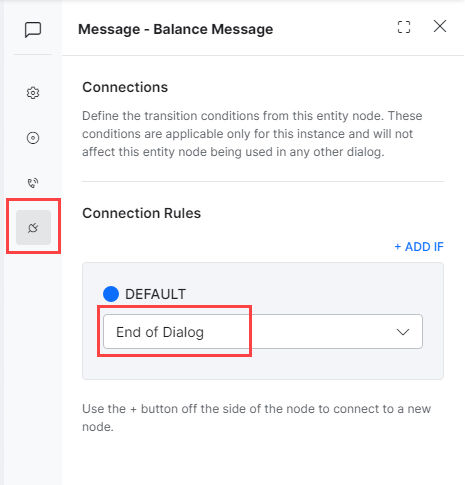Close the Balance Message panel
The height and width of the screenshot is (485, 465).
440,26
